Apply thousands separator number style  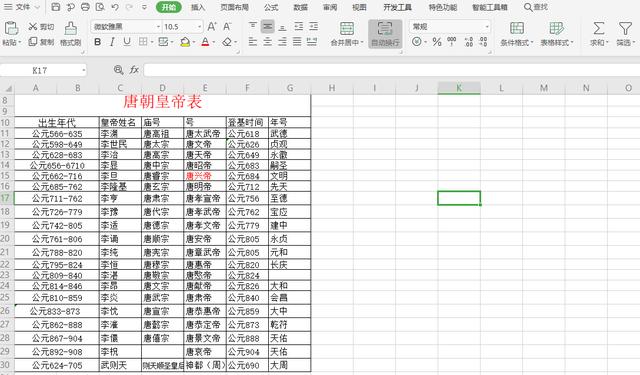point(451,41)
